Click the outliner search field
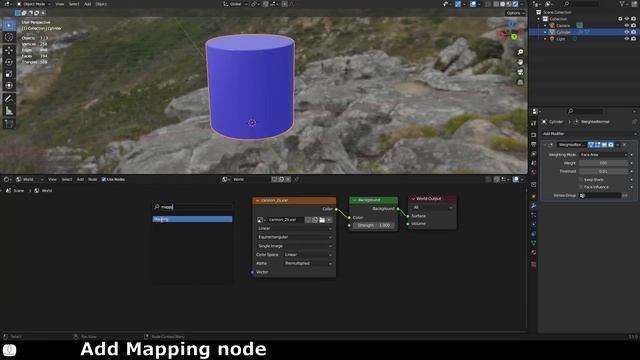The width and height of the screenshot is (640, 360). click(x=581, y=4)
